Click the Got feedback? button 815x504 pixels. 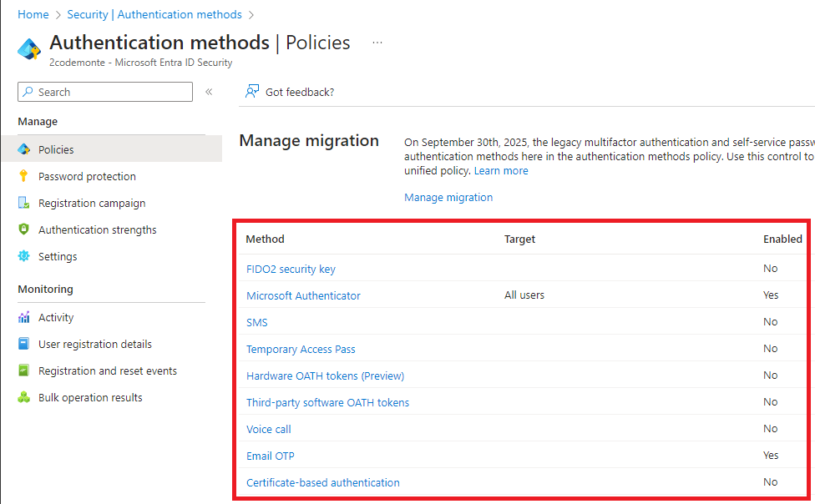(x=291, y=92)
